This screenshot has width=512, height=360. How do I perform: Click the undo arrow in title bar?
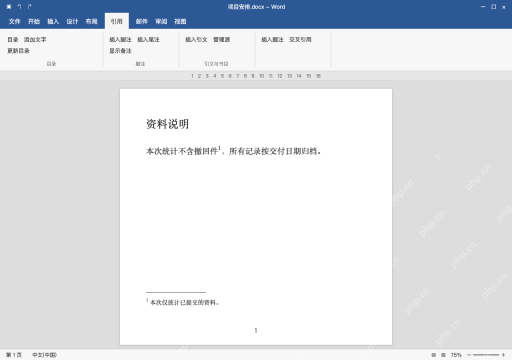(x=19, y=7)
